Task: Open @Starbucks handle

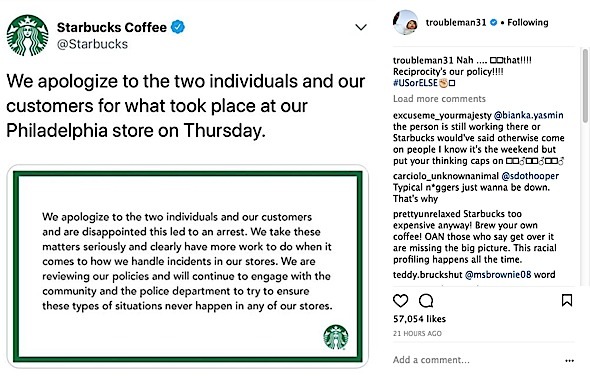Action: tap(92, 44)
